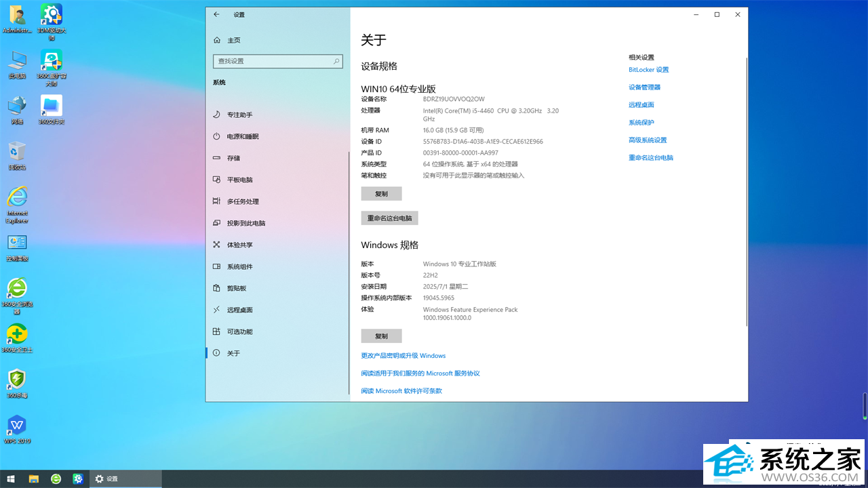
Task: Click the RAM value 16.0 GB
Action: [x=454, y=130]
